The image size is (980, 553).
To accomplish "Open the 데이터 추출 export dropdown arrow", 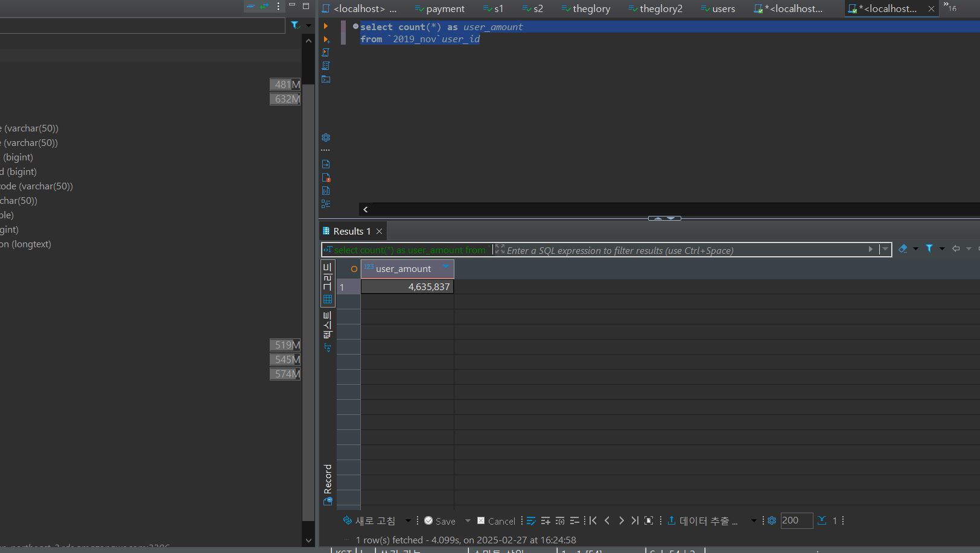I will coord(754,521).
